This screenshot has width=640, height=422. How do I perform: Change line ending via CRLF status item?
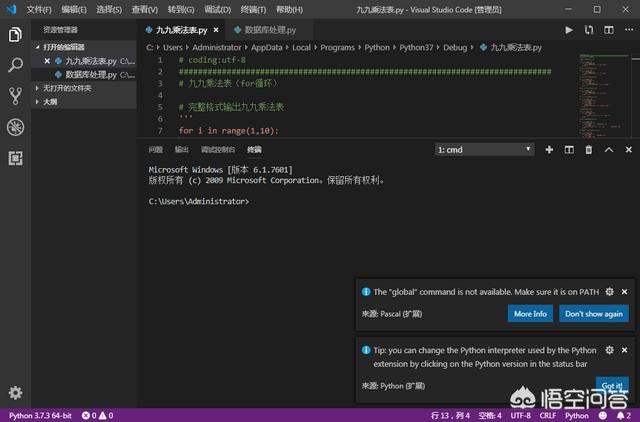pyautogui.click(x=548, y=415)
